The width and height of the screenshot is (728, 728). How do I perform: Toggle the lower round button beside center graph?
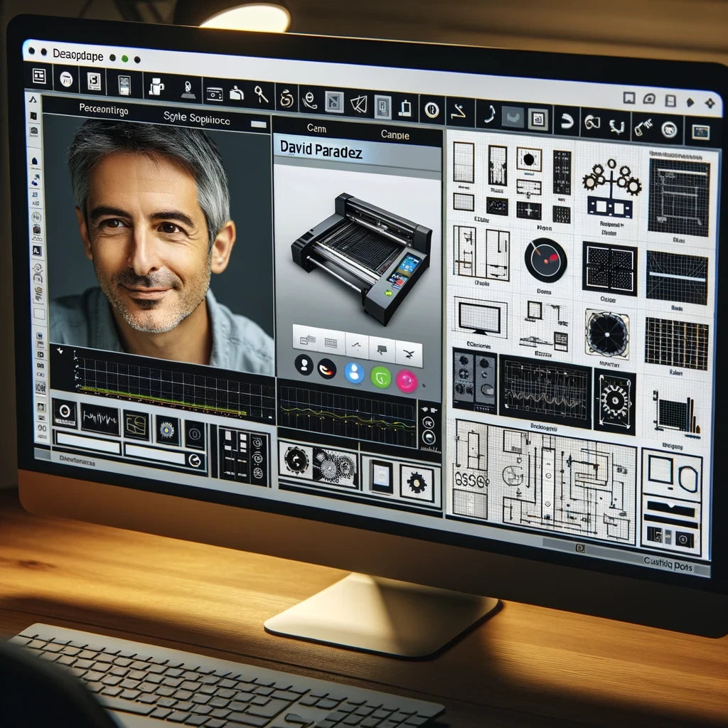[429, 439]
